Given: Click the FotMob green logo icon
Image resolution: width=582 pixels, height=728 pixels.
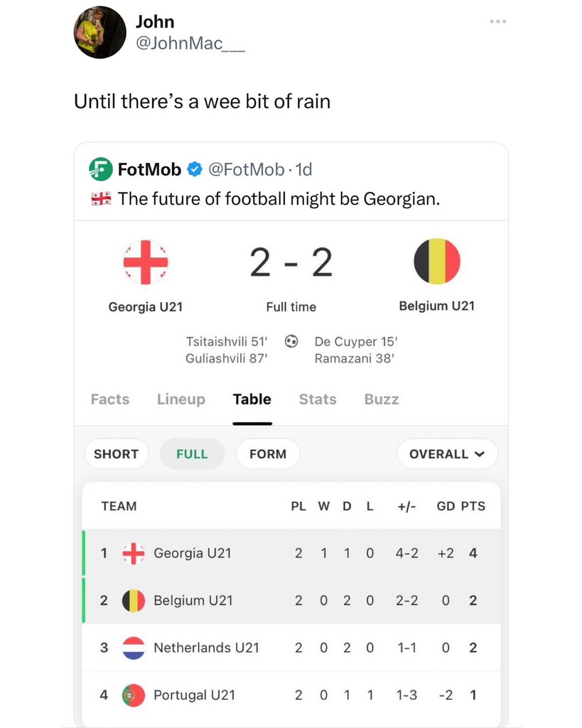Looking at the screenshot, I should click(100, 169).
